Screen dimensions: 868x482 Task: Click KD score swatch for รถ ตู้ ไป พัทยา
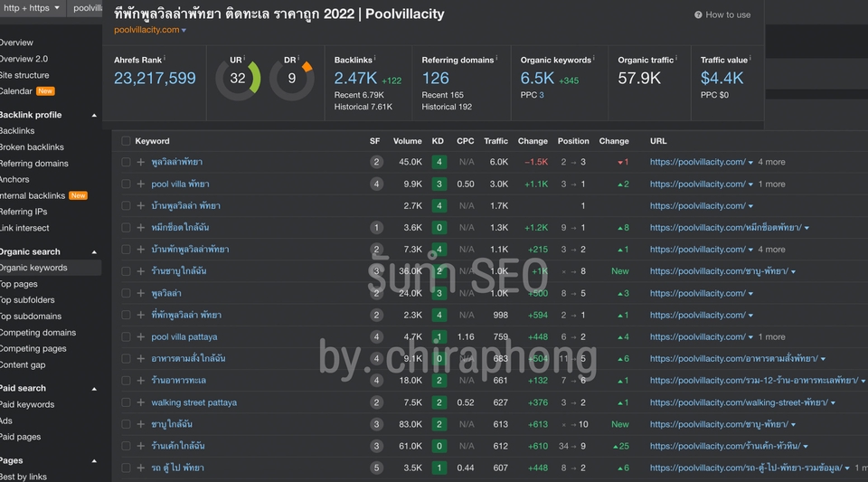(x=439, y=468)
